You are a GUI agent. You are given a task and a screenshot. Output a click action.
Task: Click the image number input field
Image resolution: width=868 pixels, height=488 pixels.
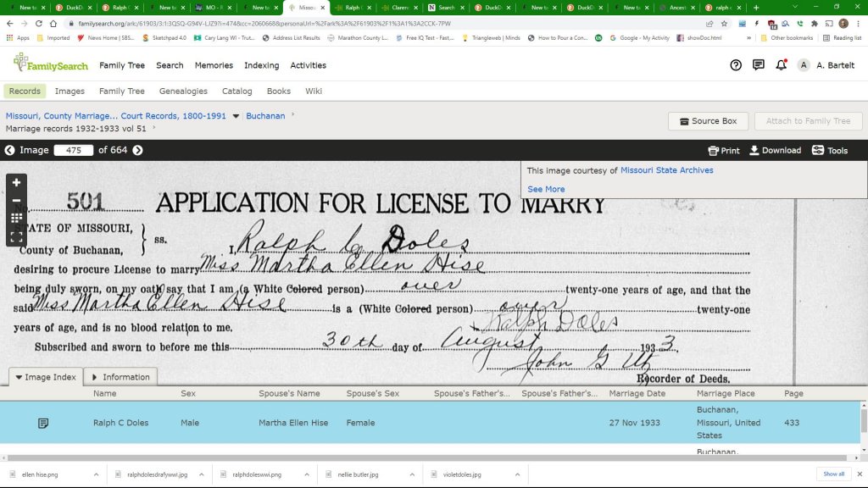(x=73, y=151)
